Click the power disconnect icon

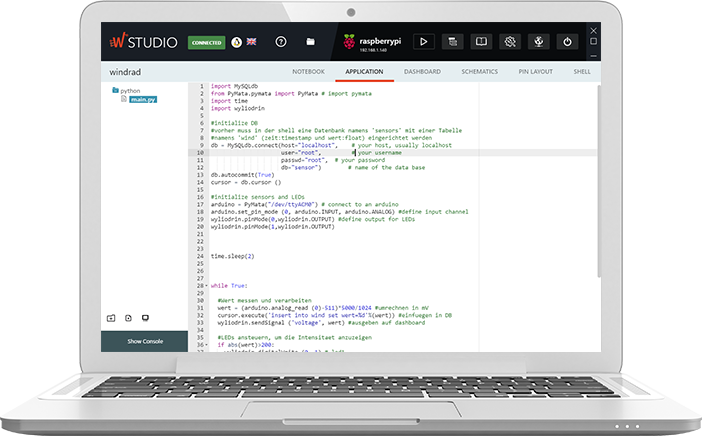[567, 42]
